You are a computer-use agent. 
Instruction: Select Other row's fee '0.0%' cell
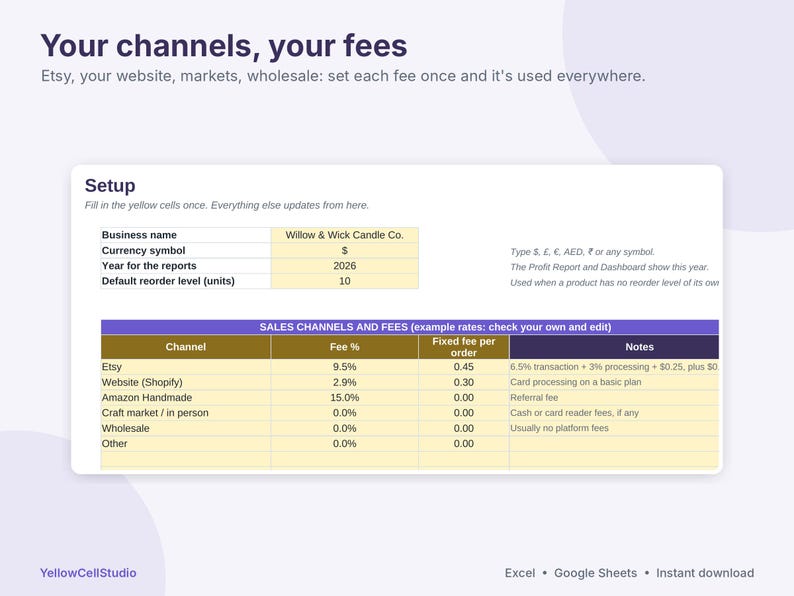(x=344, y=444)
